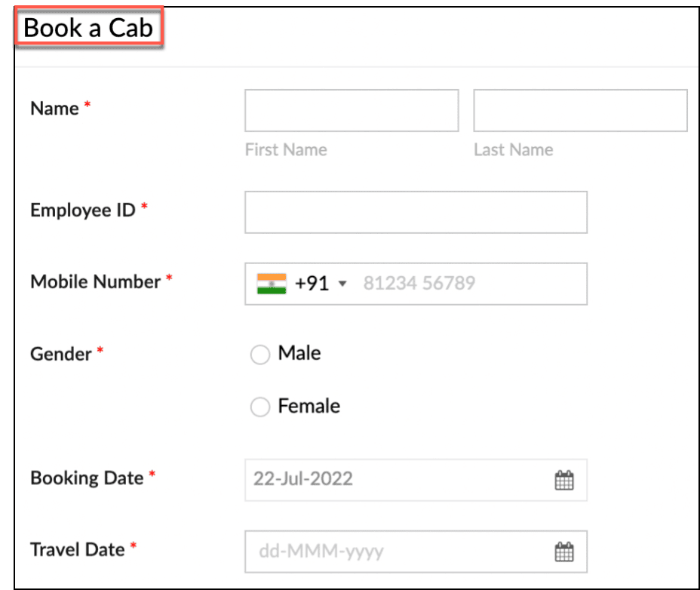Focus the Last Name input box
The image size is (700, 590).
580,111
